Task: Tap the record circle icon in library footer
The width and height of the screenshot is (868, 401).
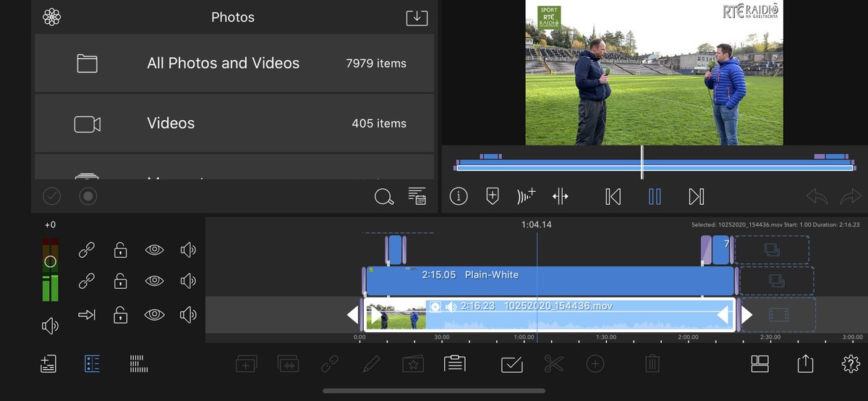Action: tap(88, 195)
